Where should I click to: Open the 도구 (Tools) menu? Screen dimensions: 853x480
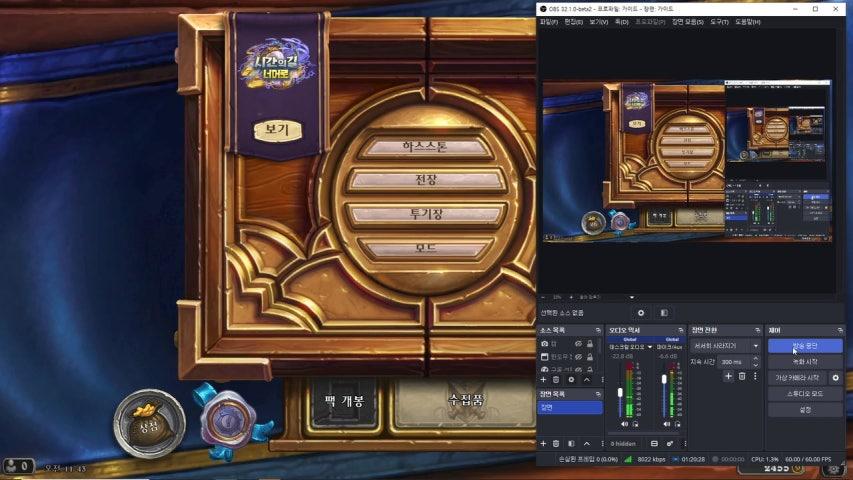(718, 21)
